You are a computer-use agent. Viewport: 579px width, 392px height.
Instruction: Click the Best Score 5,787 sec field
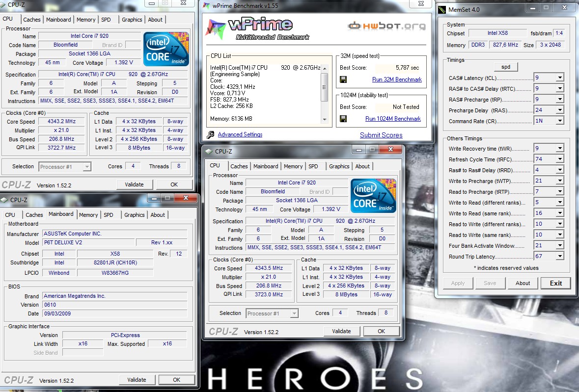point(398,68)
